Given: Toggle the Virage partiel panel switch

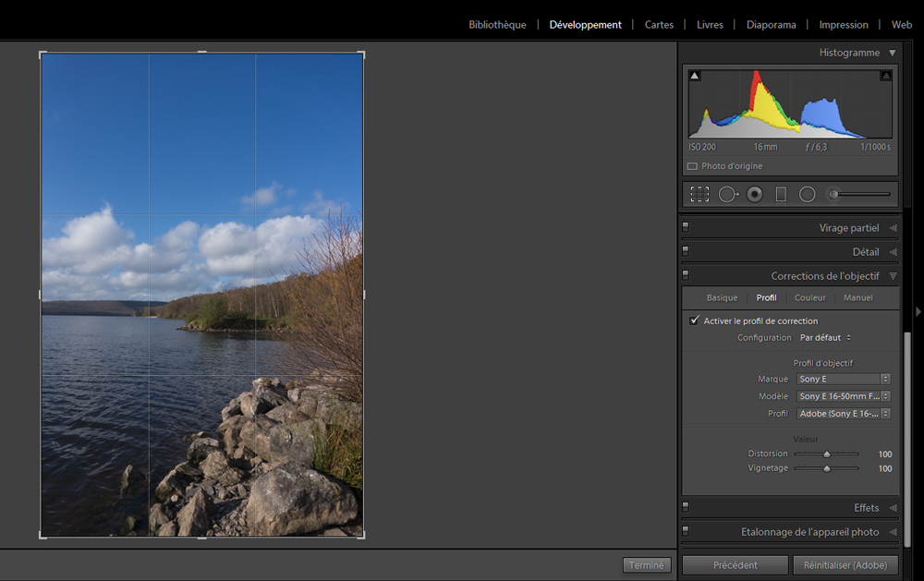Looking at the screenshot, I should click(x=686, y=227).
